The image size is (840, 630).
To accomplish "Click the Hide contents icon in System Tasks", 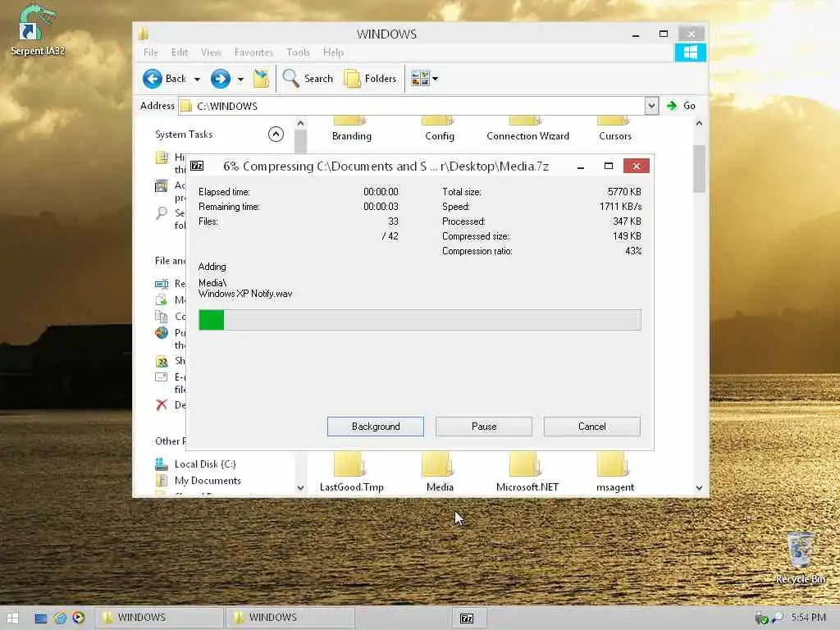I will [x=162, y=157].
